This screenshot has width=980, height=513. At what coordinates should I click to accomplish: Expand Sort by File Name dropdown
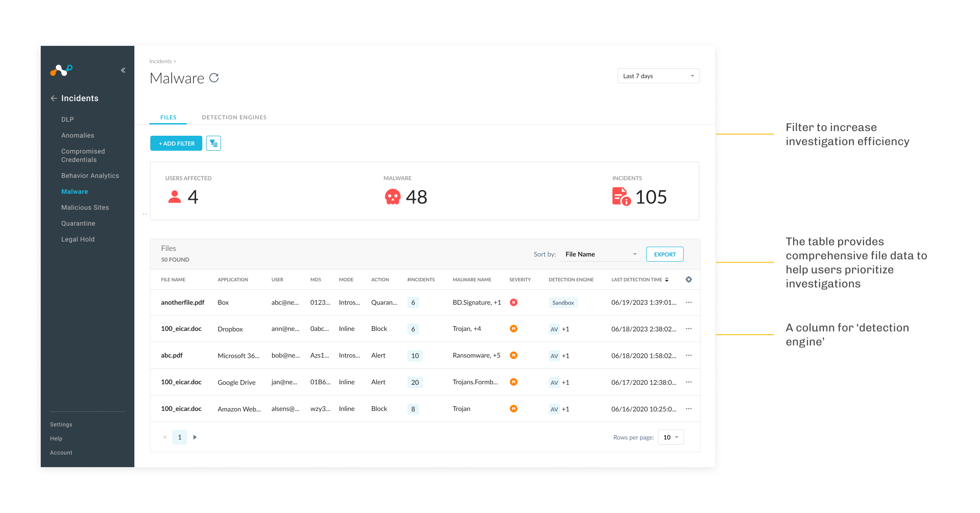[601, 254]
